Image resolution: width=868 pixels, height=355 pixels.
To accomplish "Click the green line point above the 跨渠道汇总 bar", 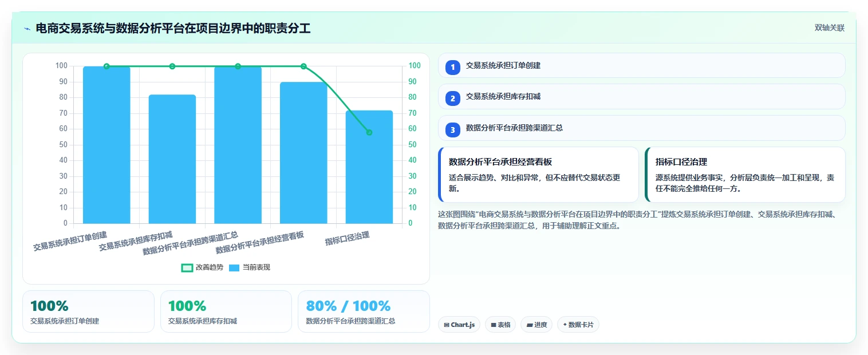I will (x=238, y=66).
